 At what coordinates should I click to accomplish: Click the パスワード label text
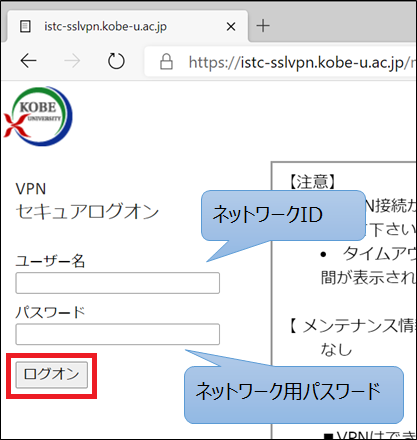click(x=50, y=312)
